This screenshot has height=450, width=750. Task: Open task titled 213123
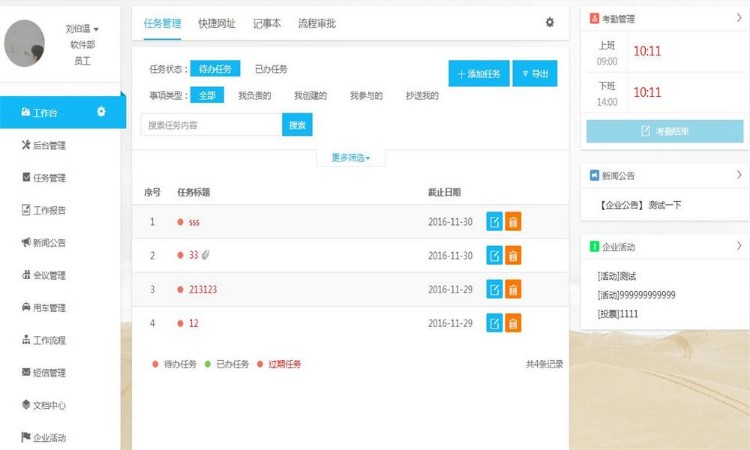coord(203,289)
